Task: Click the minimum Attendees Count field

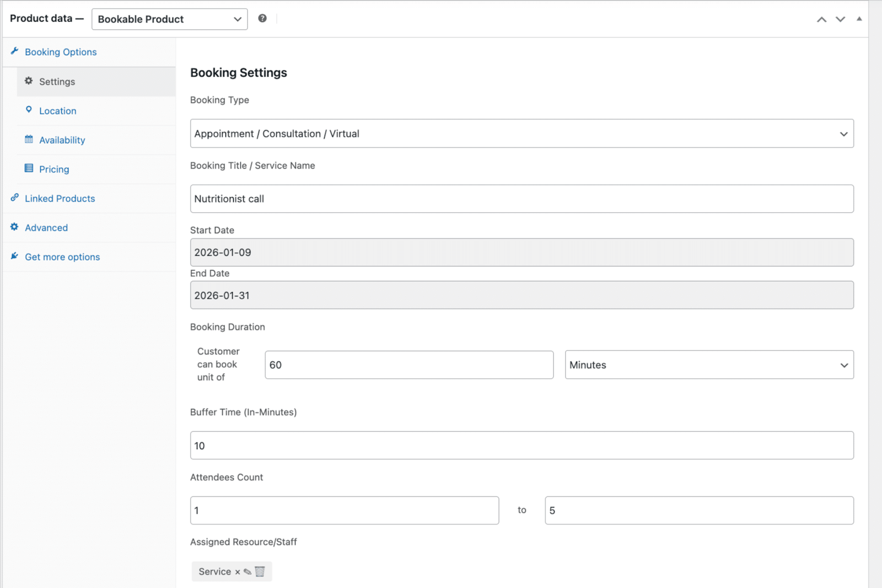Action: point(345,510)
